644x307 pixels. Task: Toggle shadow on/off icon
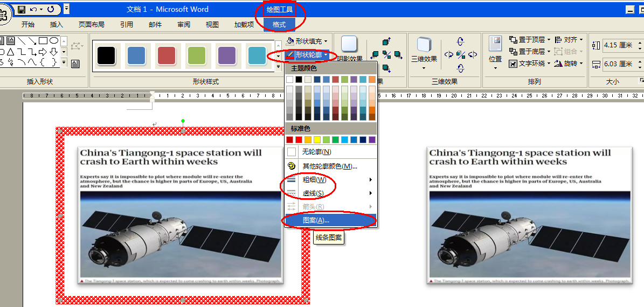coord(386,55)
